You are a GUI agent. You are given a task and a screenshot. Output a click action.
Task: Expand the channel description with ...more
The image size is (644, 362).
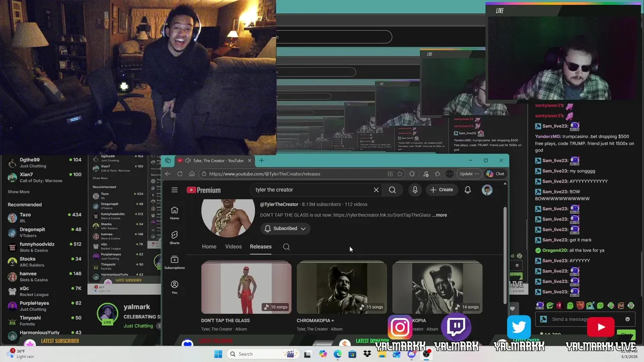coord(439,215)
